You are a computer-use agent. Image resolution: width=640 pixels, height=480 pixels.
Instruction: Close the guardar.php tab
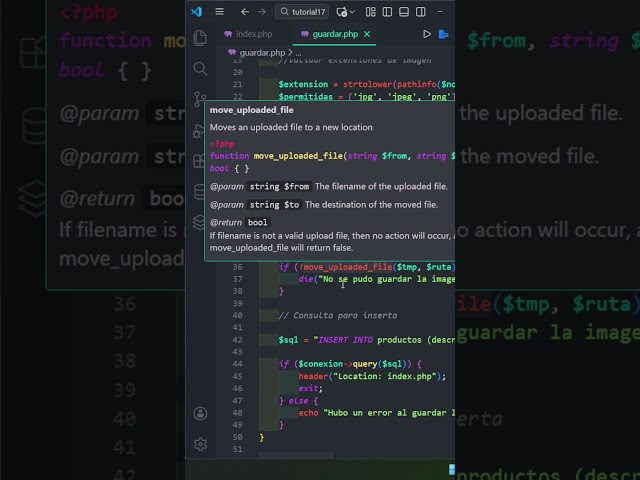pos(367,34)
